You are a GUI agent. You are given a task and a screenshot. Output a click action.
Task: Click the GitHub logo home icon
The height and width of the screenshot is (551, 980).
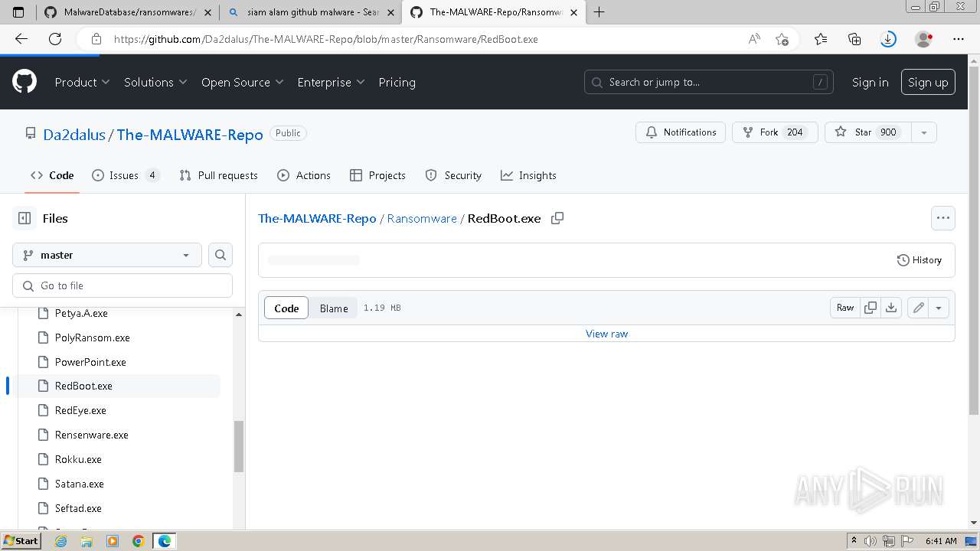(24, 82)
